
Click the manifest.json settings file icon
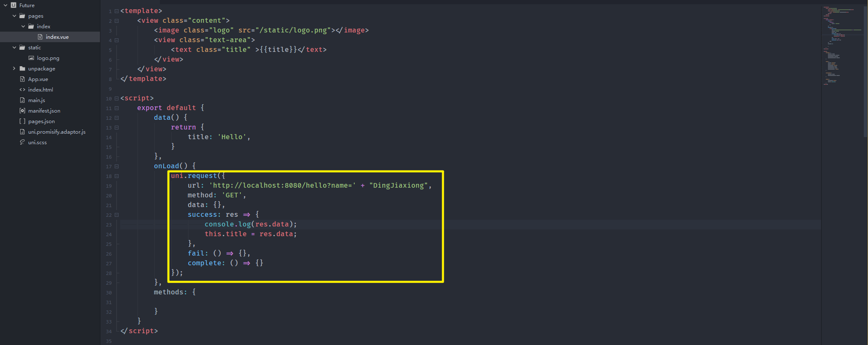[x=22, y=111]
